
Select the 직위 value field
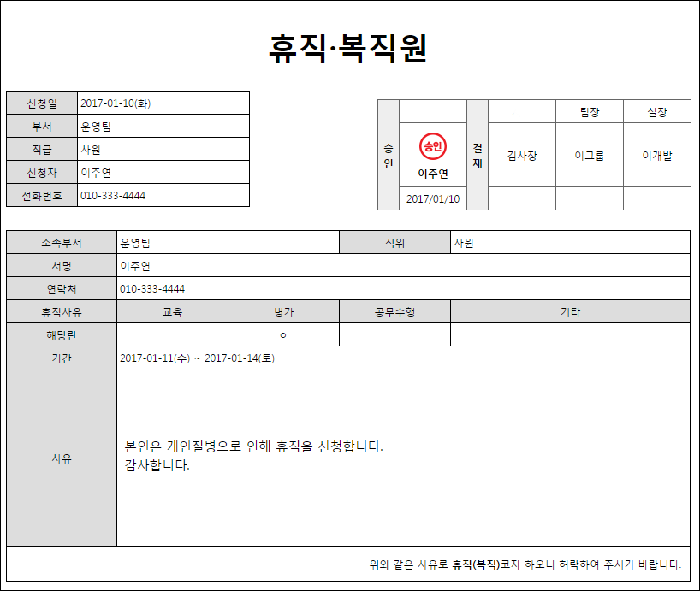[570, 243]
